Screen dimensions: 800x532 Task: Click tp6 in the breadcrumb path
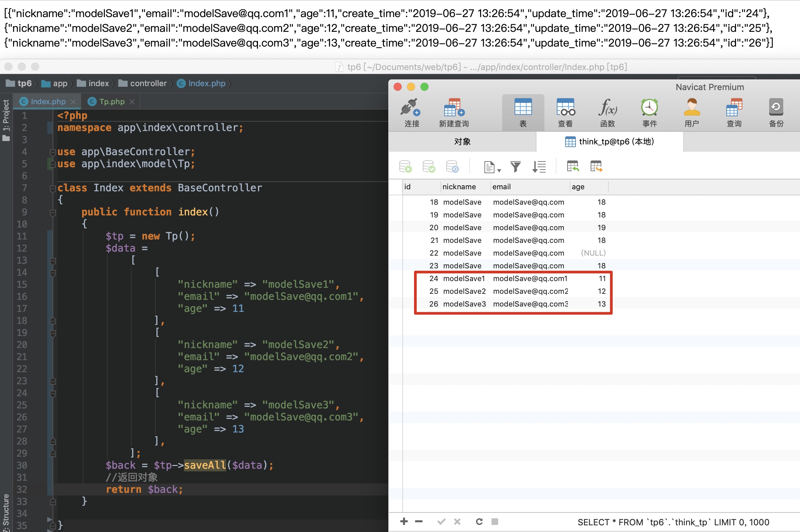pyautogui.click(x=19, y=83)
